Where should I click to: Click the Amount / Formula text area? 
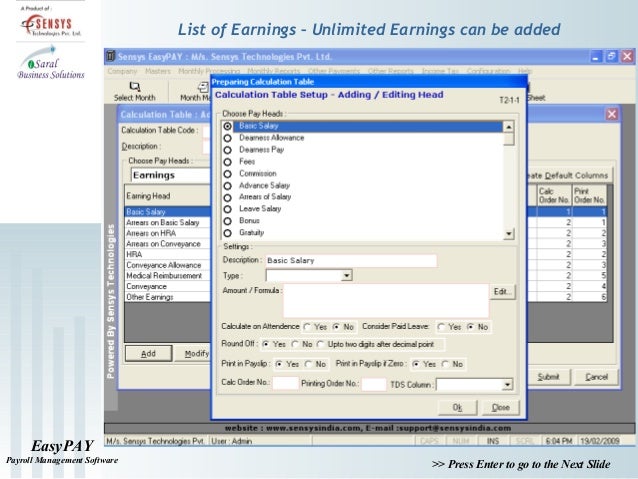(x=386, y=300)
